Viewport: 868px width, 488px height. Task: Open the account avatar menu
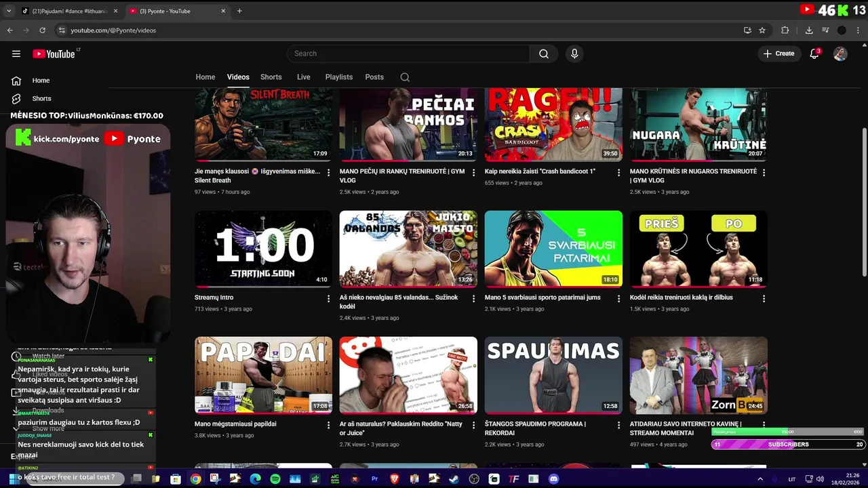tap(840, 54)
